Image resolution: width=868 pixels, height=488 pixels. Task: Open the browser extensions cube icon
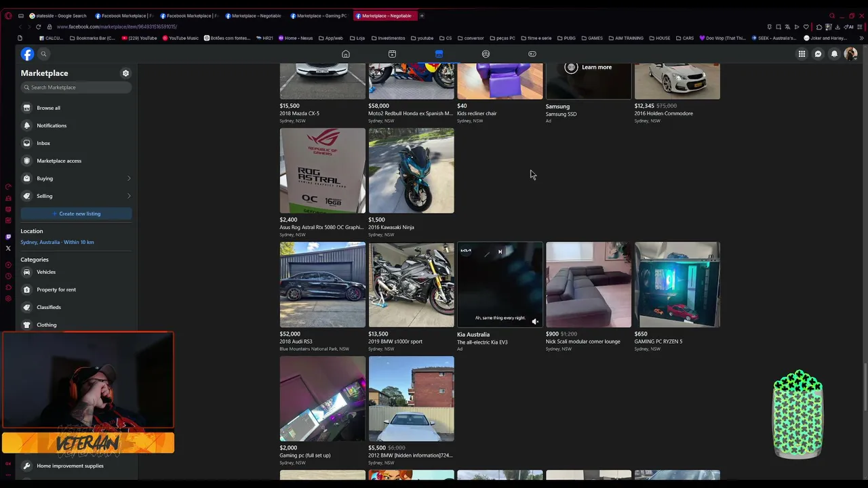click(x=819, y=26)
